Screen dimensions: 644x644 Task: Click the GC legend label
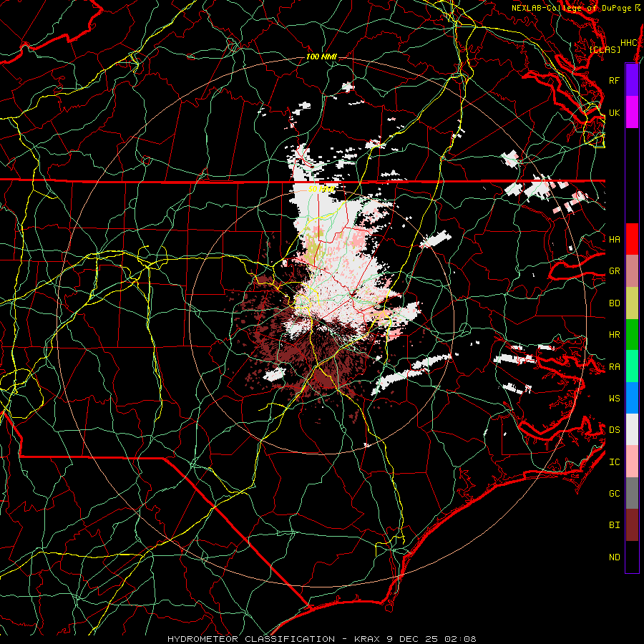615,494
